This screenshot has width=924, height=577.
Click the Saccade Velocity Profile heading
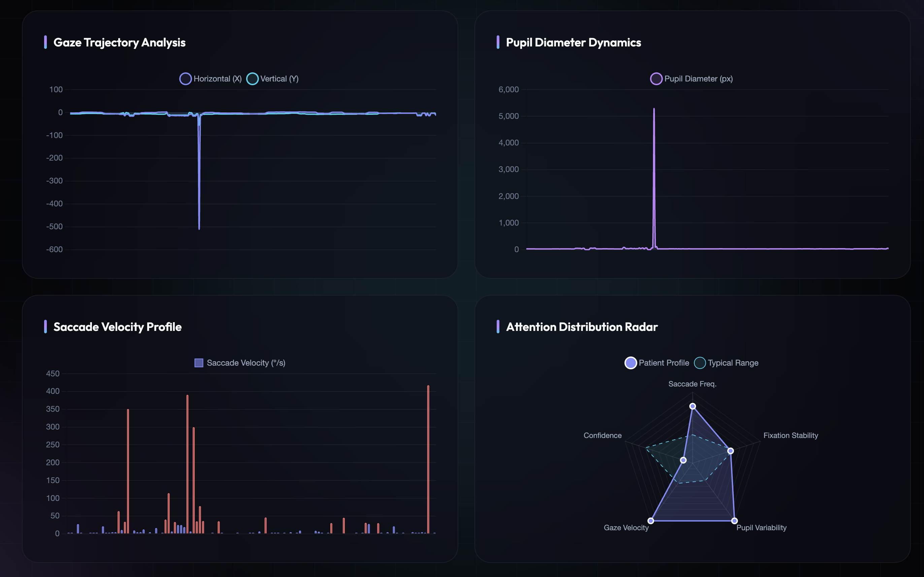coord(117,327)
